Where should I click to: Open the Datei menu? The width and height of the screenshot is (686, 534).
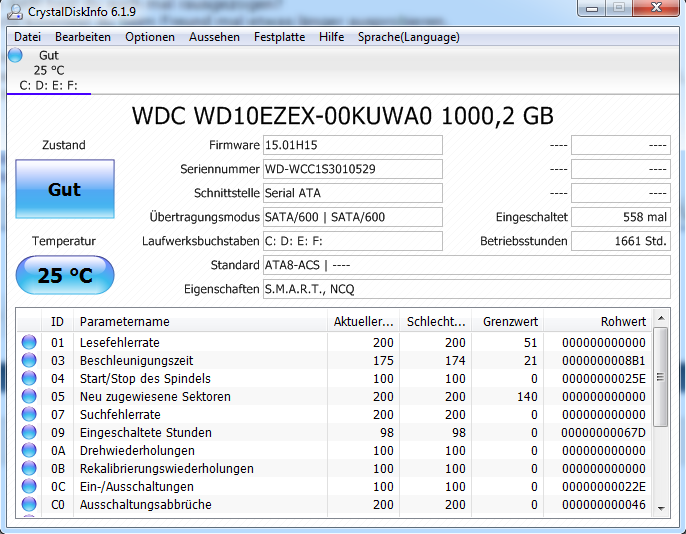[x=28, y=37]
